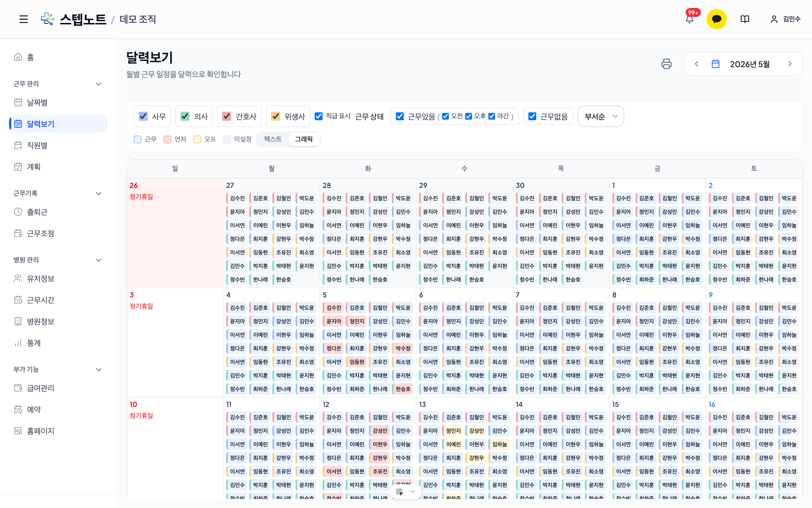Open 날짜별 sidebar menu label

(x=37, y=102)
